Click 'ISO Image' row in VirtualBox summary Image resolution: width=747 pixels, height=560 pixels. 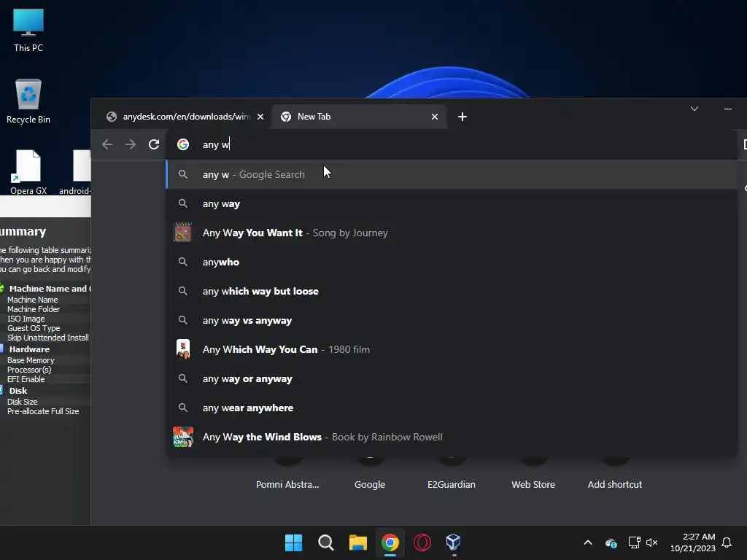pos(26,319)
